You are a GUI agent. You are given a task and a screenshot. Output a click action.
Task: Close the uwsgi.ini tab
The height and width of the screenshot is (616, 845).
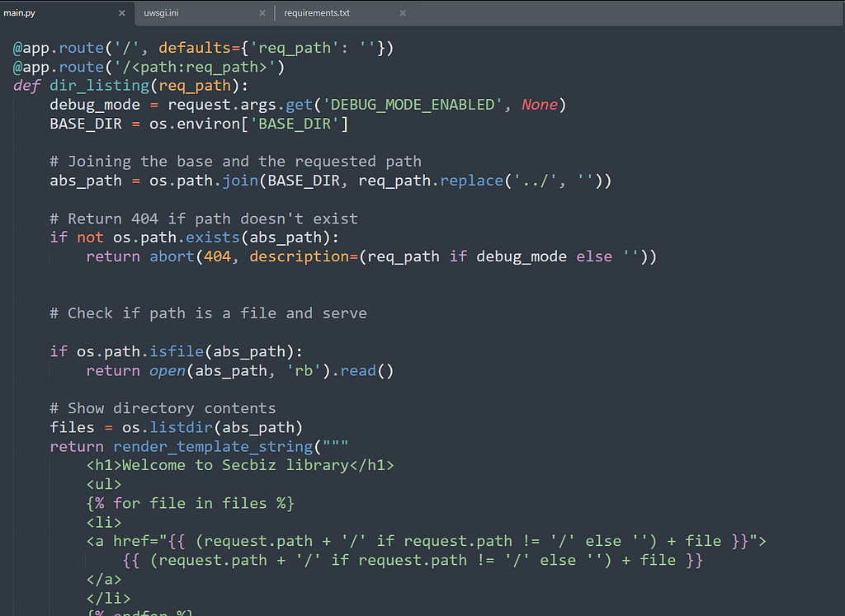tap(262, 13)
